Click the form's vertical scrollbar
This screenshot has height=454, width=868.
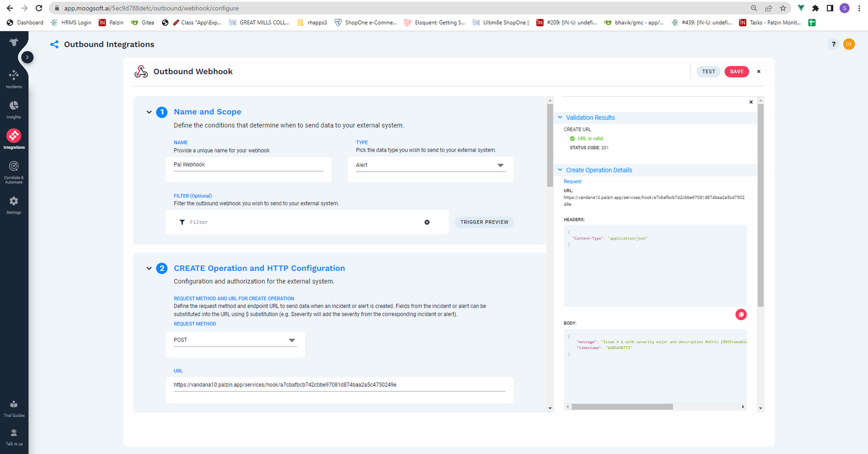click(x=550, y=145)
